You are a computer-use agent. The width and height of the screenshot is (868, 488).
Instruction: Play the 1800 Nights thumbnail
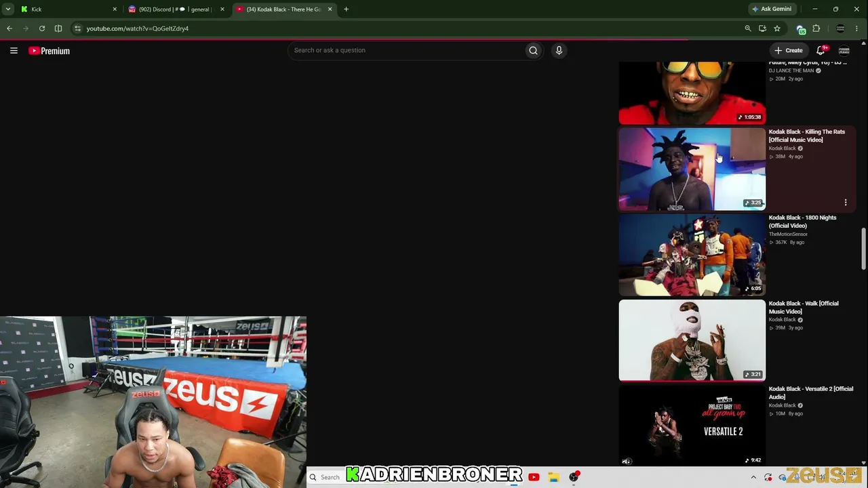(692, 255)
